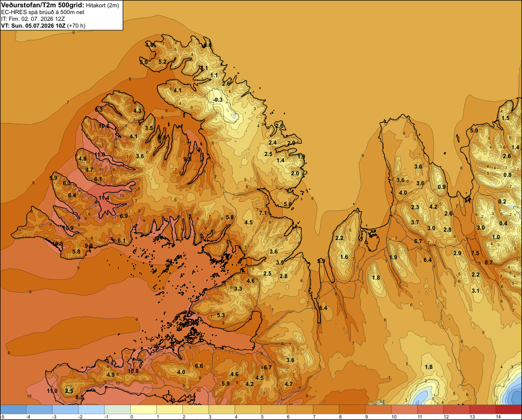Click the -0.3 temperature label on glacier
This screenshot has height=420, width=522.
(x=217, y=100)
